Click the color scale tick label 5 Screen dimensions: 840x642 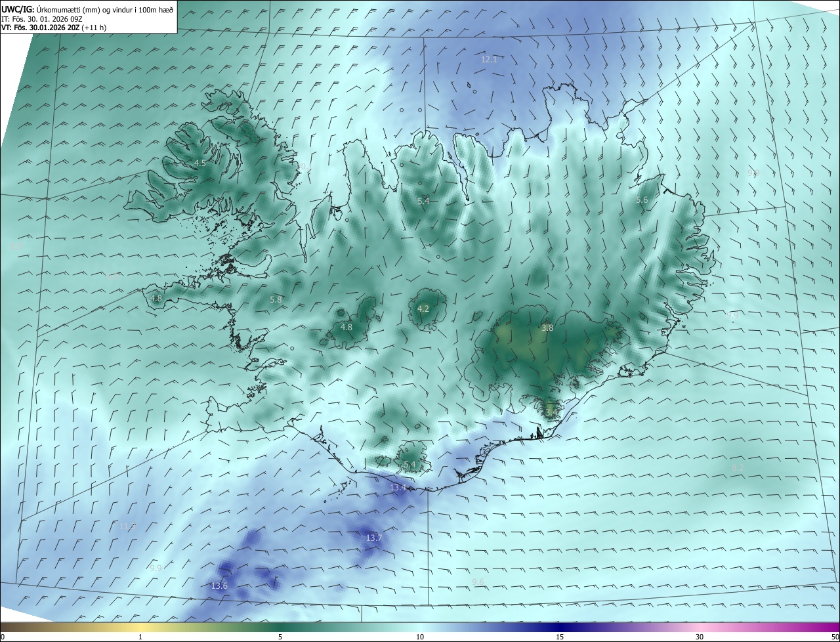tap(280, 637)
